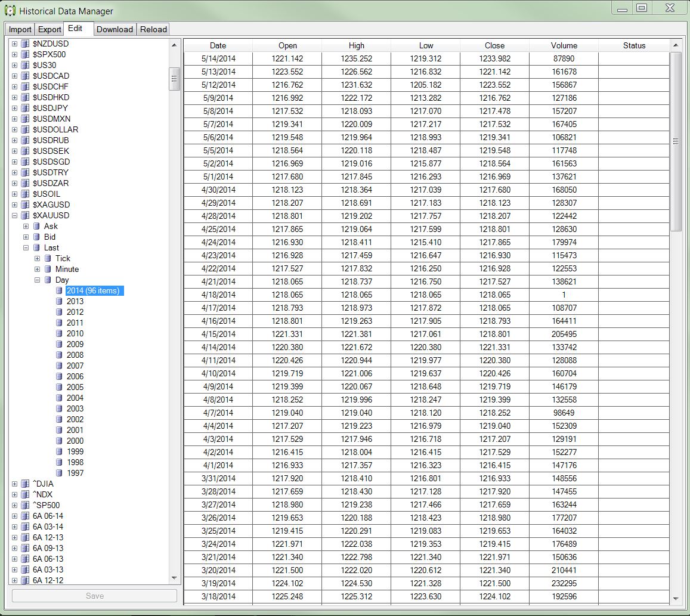Click the database icon beside $XAGUSD
The height and width of the screenshot is (616, 690).
coord(26,205)
